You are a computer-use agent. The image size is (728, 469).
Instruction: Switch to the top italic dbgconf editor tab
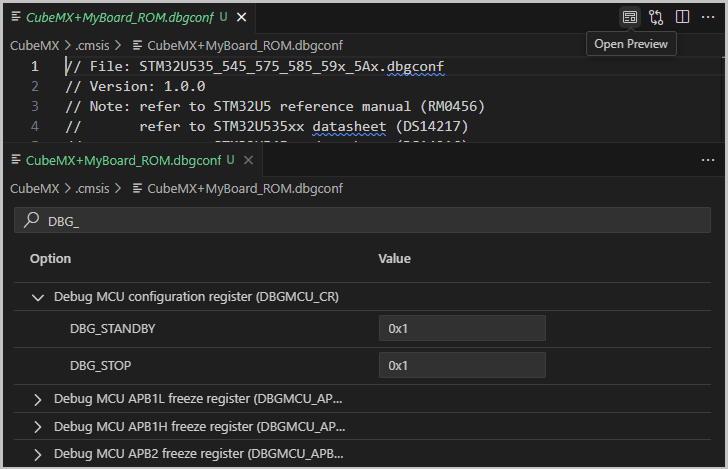(120, 17)
